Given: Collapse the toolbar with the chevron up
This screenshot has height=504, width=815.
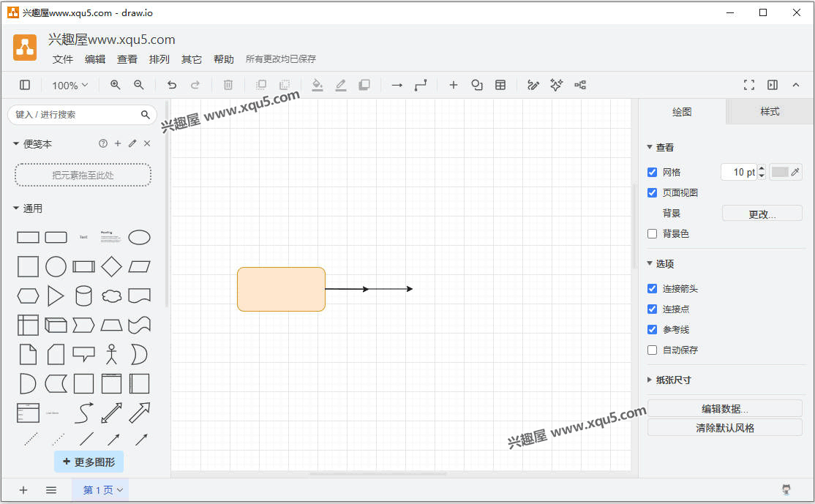Looking at the screenshot, I should 796,85.
